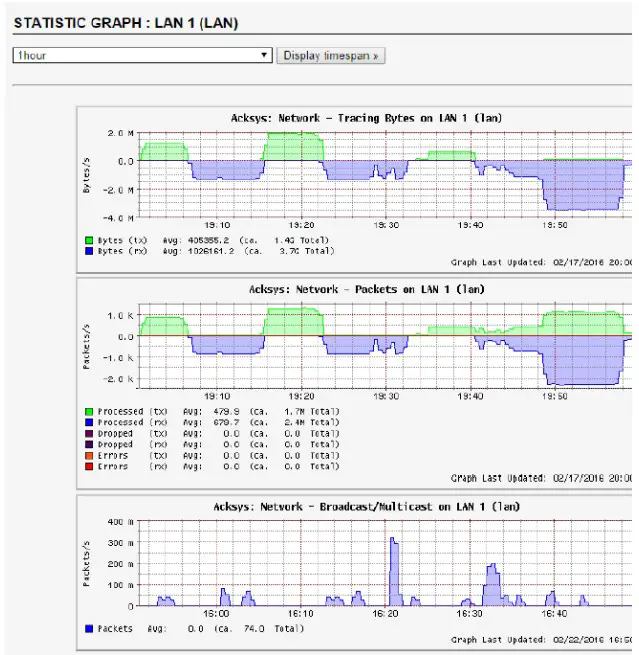The height and width of the screenshot is (655, 639).
Task: Click blue Processed (rx) legend swatch
Action: coord(89,422)
